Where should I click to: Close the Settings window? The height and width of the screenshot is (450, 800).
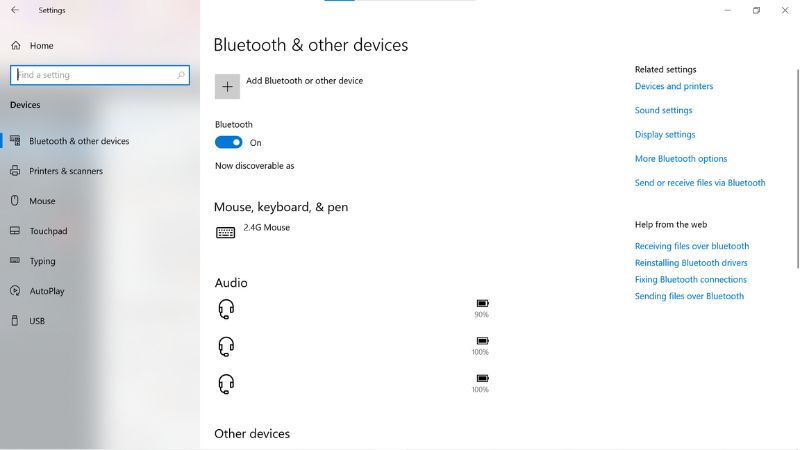click(785, 10)
